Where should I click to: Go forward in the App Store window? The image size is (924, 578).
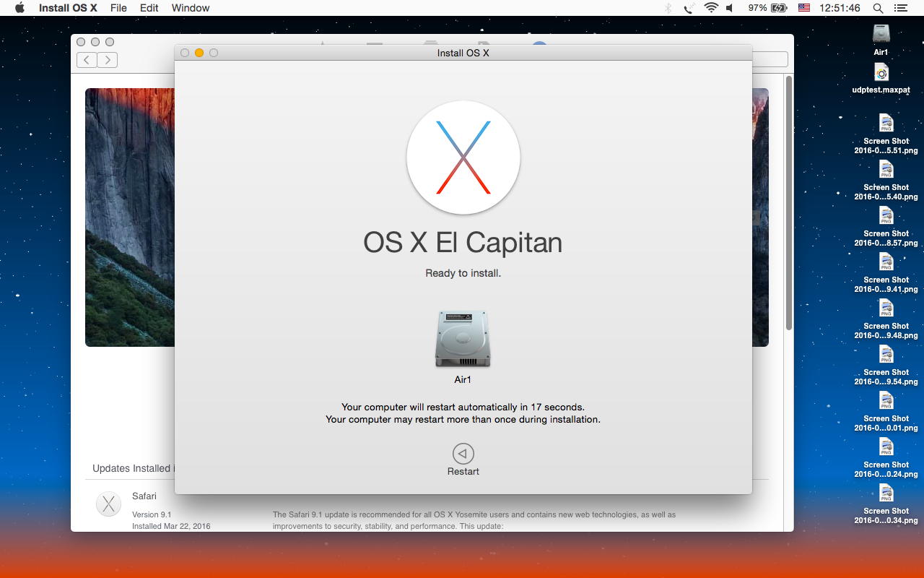[x=108, y=60]
